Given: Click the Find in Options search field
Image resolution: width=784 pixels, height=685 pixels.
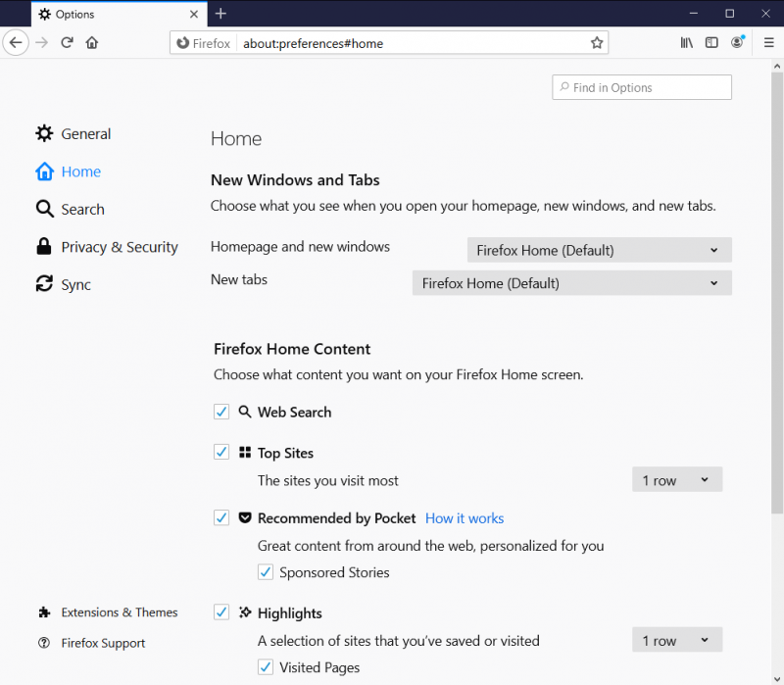Looking at the screenshot, I should (642, 87).
